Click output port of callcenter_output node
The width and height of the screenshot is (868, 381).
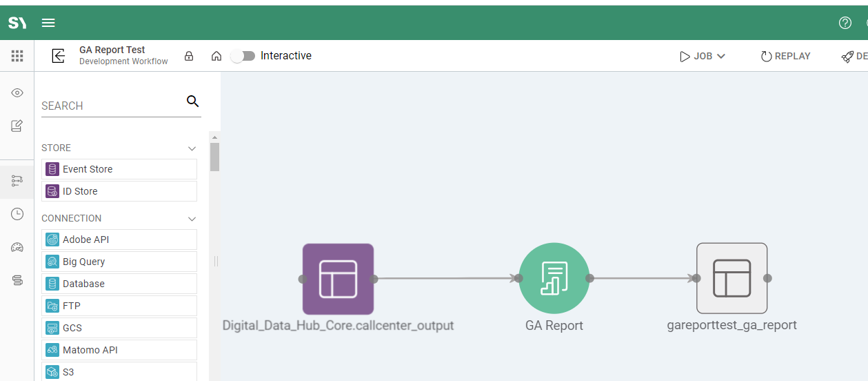point(374,279)
